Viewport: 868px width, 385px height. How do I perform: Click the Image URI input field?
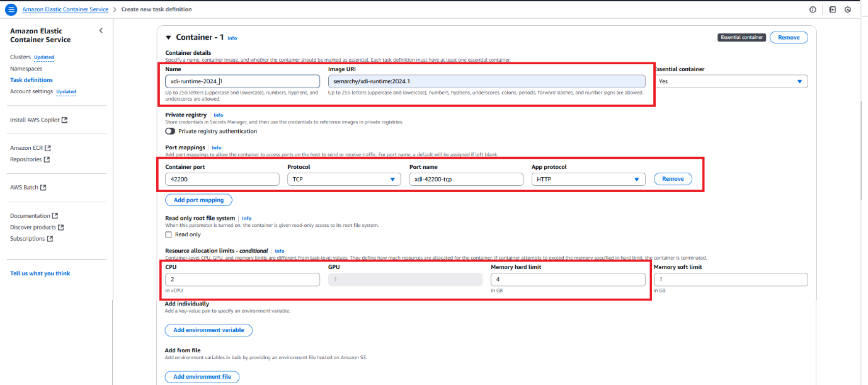pos(487,81)
